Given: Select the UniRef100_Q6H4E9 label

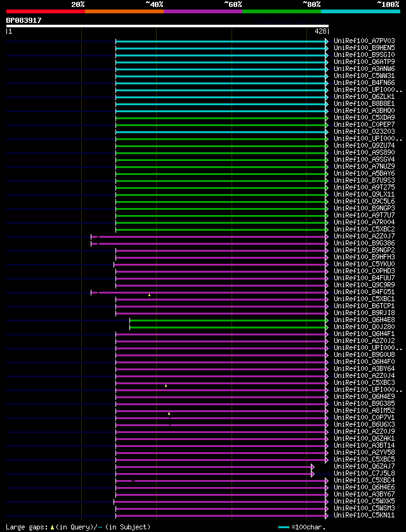Looking at the screenshot, I should point(364,397).
